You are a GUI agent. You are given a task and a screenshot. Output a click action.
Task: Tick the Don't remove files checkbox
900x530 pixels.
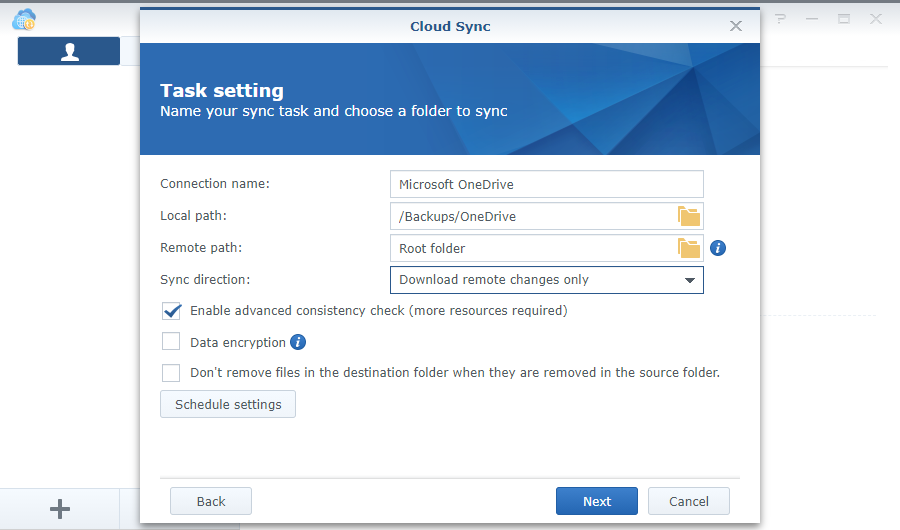coord(171,373)
